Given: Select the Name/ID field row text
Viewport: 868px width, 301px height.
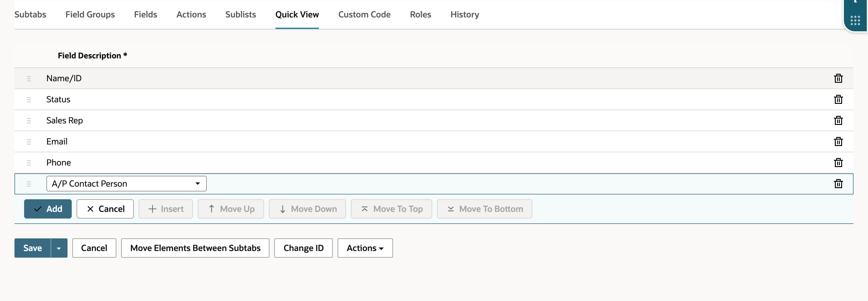Looking at the screenshot, I should click(x=64, y=78).
